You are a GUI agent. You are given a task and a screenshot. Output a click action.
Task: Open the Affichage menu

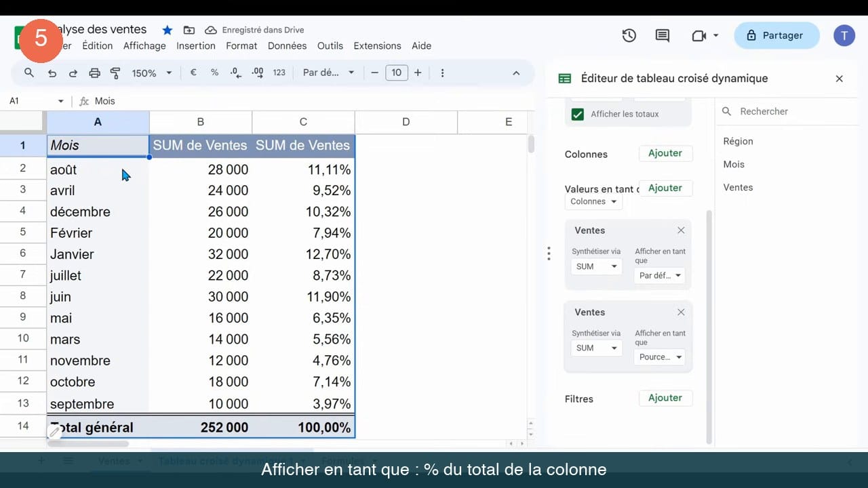point(144,45)
